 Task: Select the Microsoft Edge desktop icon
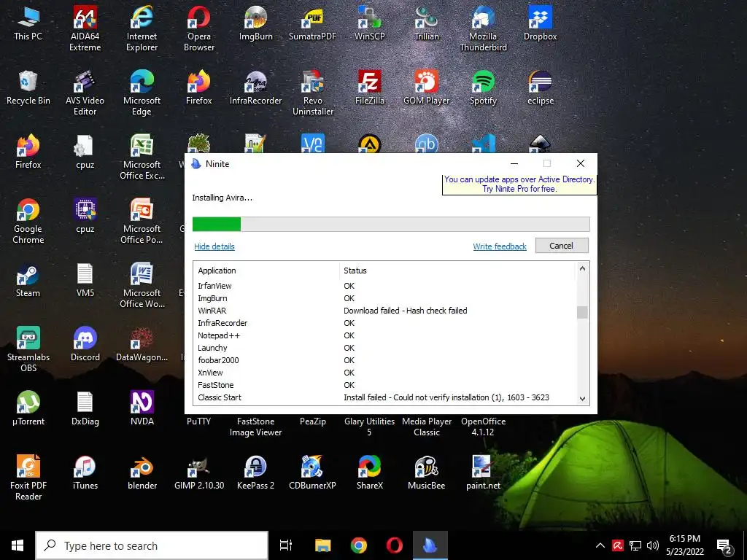click(142, 93)
